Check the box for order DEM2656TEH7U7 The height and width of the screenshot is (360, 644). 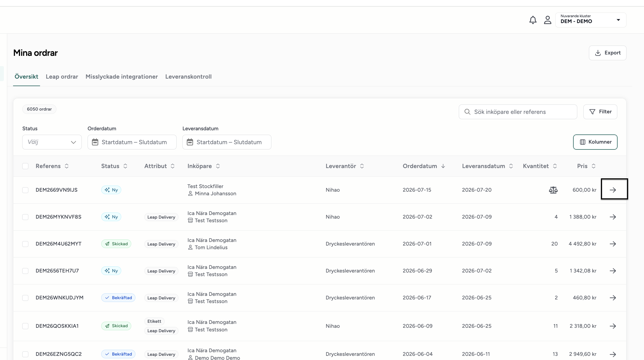25,271
